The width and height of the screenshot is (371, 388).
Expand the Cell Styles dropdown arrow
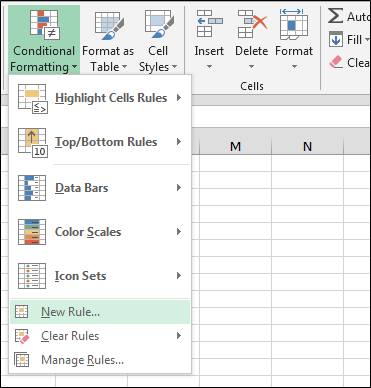174,67
